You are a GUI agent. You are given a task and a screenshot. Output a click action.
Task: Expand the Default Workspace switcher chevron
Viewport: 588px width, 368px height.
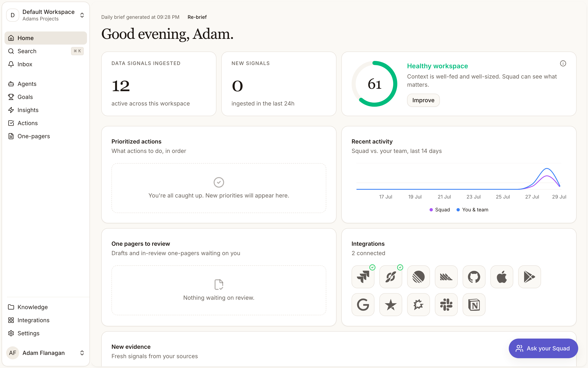82,15
